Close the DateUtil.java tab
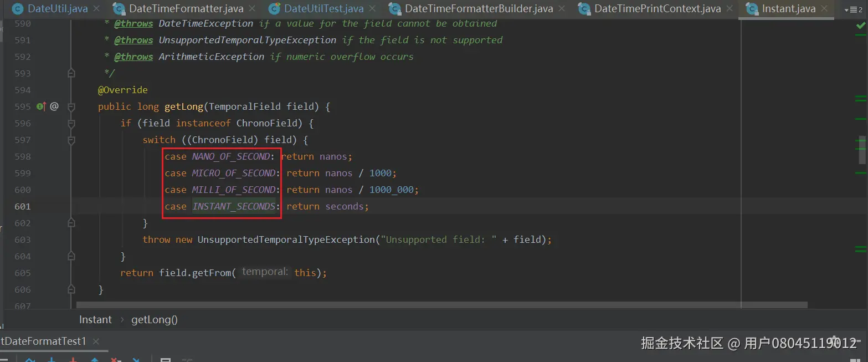The image size is (868, 362). [x=97, y=9]
